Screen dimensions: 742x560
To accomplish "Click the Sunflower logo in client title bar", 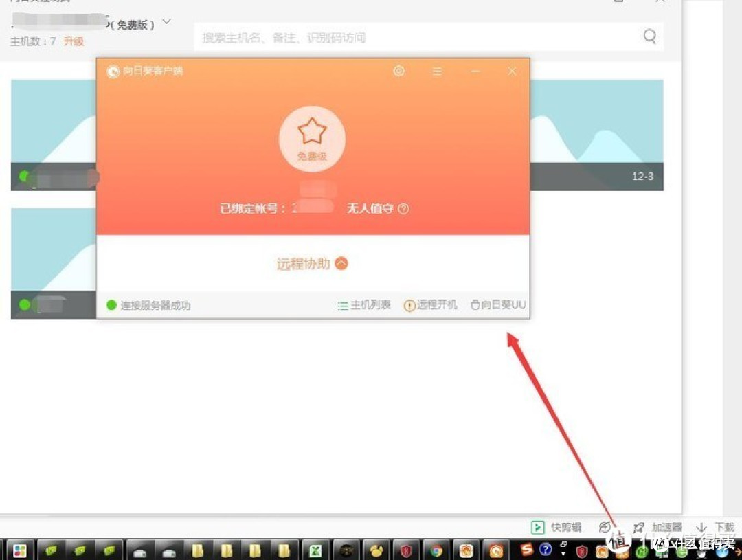I will 113,71.
